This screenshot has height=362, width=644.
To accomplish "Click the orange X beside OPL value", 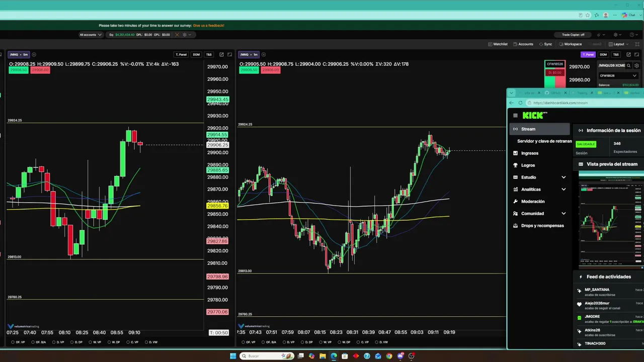I will click(177, 35).
